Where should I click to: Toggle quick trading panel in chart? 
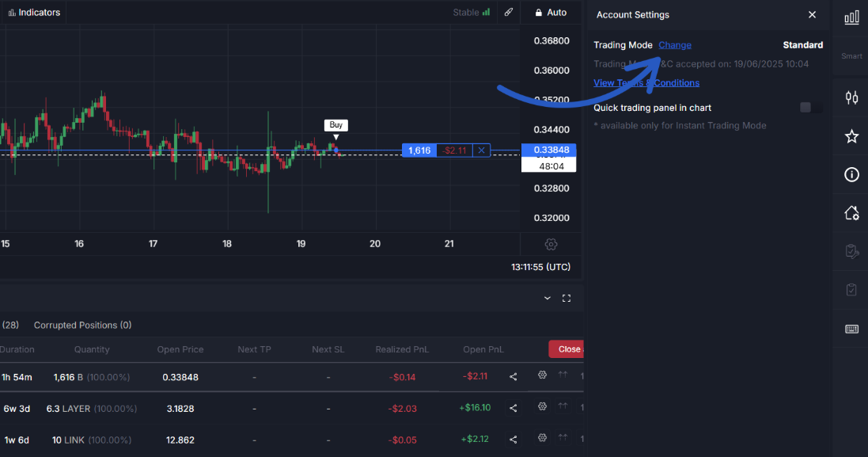[811, 108]
